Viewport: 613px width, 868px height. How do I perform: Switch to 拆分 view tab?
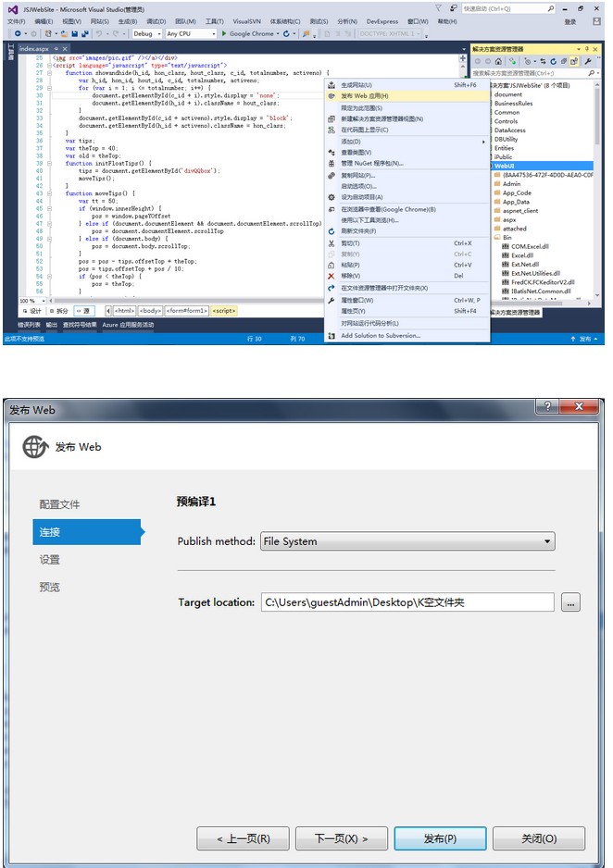(58, 311)
